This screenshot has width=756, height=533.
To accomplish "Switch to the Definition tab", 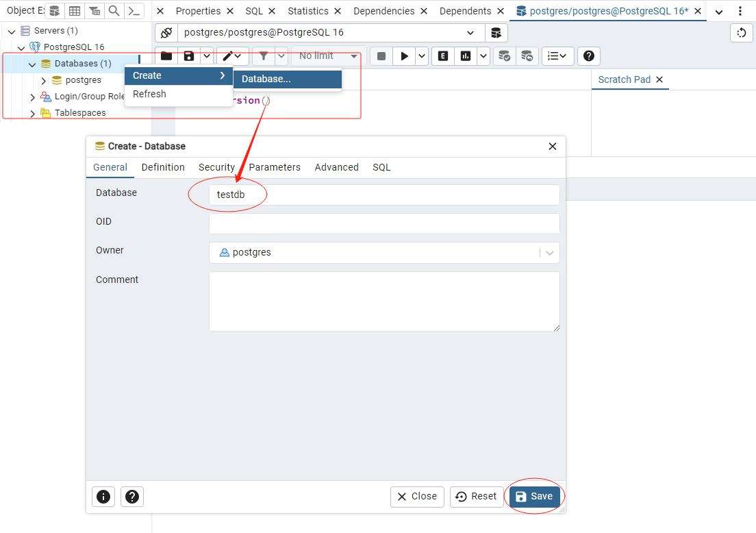I will coord(163,167).
